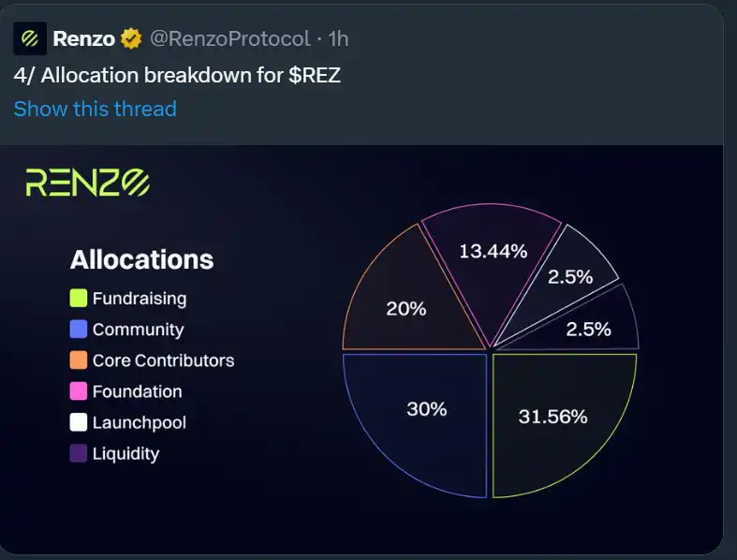Click the pink Foundation color swatch
The image size is (737, 560).
pyautogui.click(x=79, y=391)
